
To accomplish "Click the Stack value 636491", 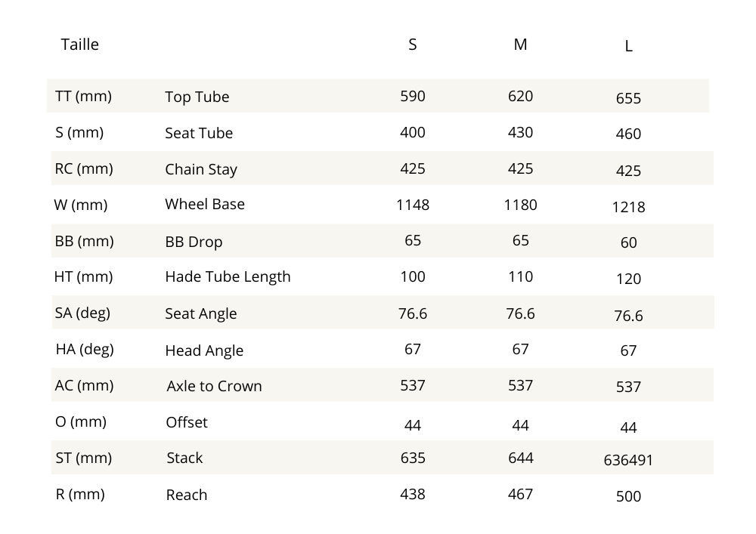I will pos(628,460).
